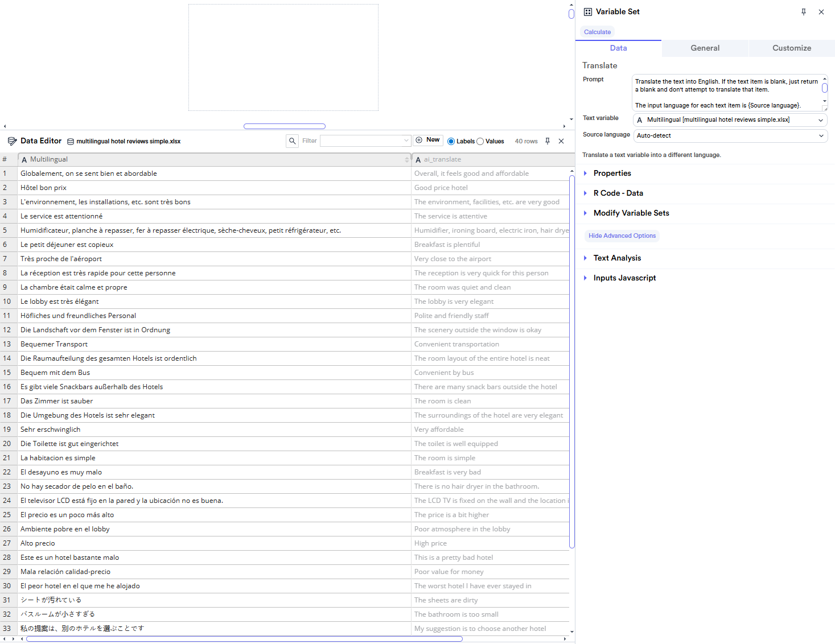Pin the Data Editor panel

pos(547,141)
